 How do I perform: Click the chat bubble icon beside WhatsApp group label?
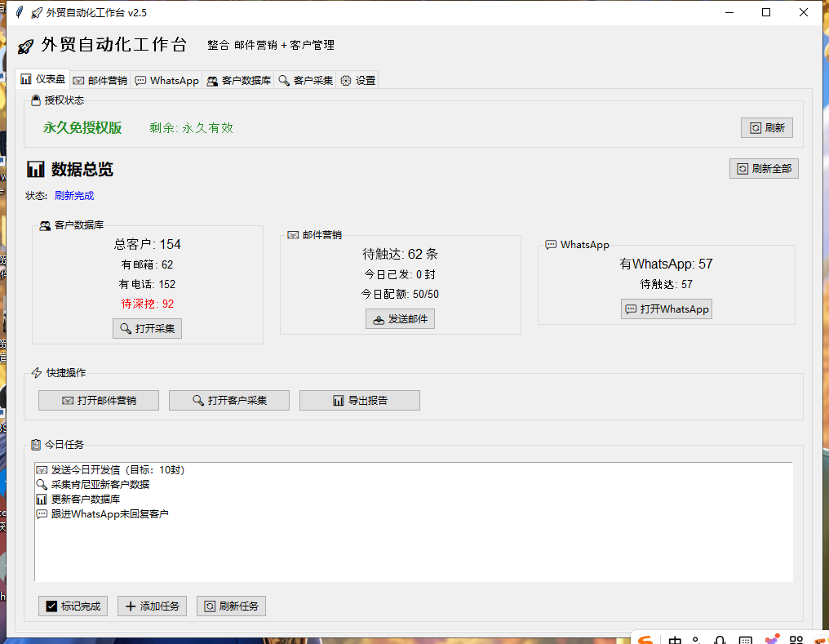pyautogui.click(x=551, y=245)
